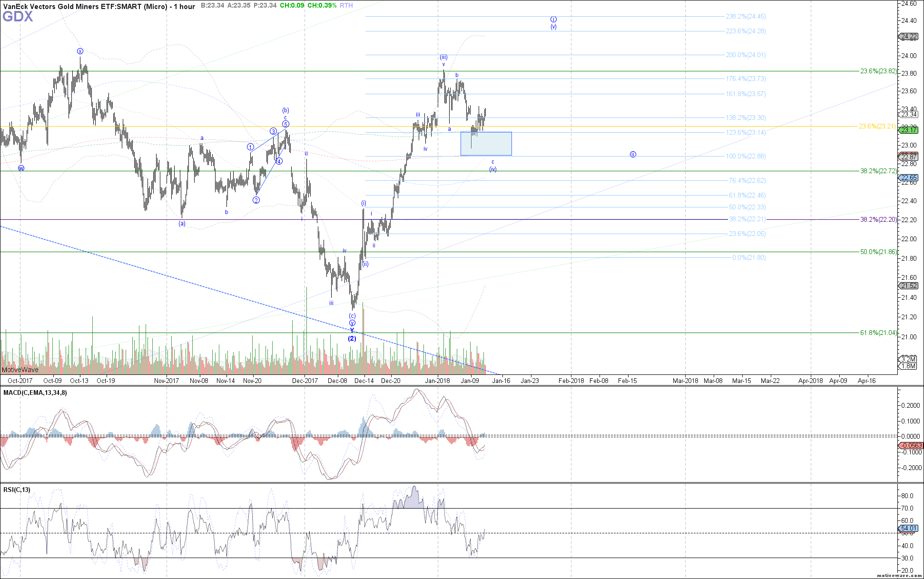Viewport: 924px width, 579px height.
Task: Click the Jan-2018 date on time axis
Action: coord(438,381)
